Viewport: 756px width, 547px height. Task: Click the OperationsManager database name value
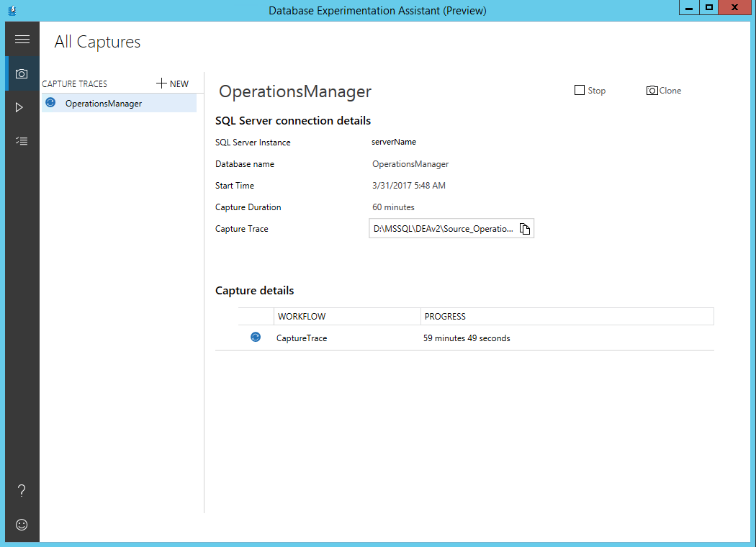pyautogui.click(x=410, y=164)
